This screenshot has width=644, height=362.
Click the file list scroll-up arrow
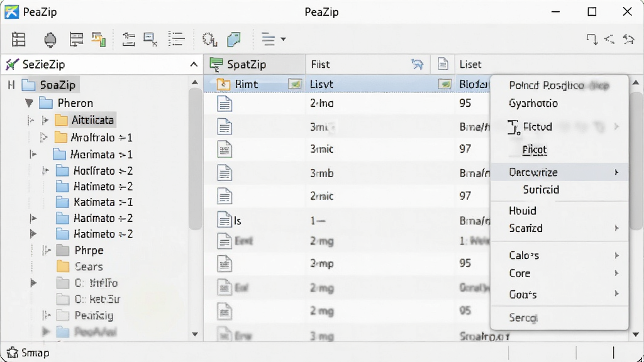point(636,82)
